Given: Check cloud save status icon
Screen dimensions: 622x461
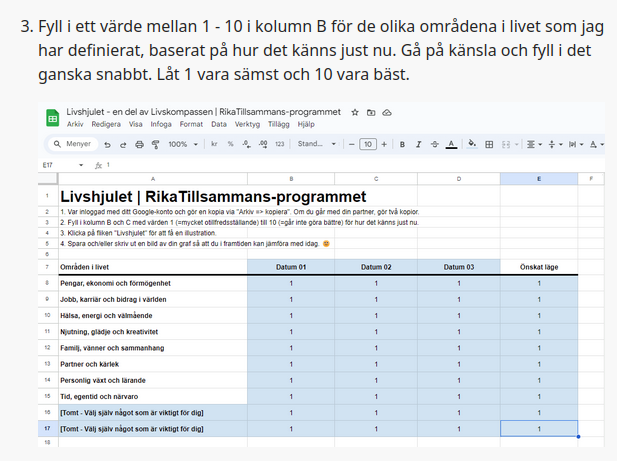Looking at the screenshot, I should (387, 113).
